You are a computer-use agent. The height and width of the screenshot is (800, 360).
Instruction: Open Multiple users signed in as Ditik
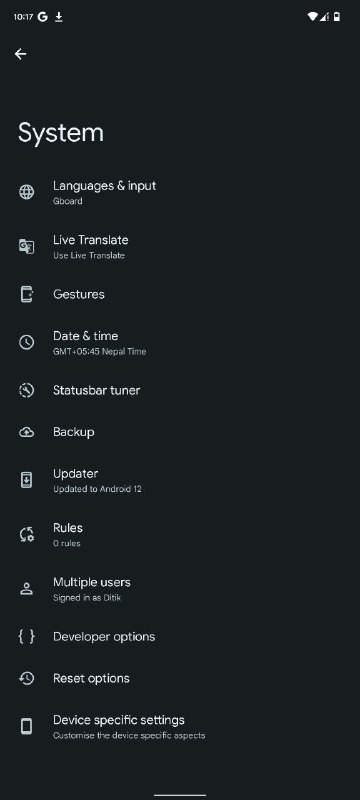click(x=180, y=589)
